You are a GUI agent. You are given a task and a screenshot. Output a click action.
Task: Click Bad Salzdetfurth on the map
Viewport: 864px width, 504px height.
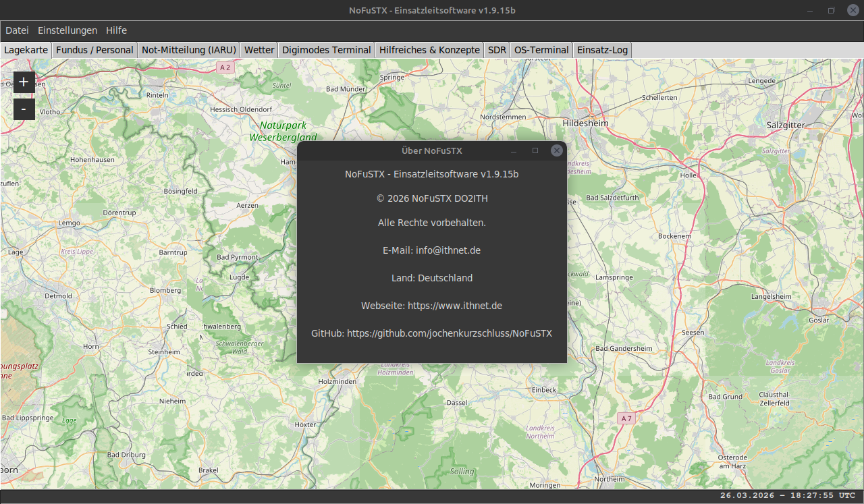(x=612, y=198)
